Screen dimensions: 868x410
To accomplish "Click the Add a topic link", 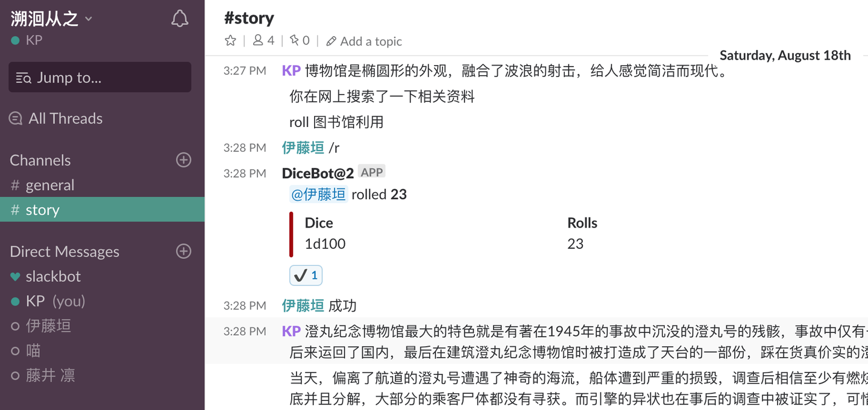I will (371, 41).
